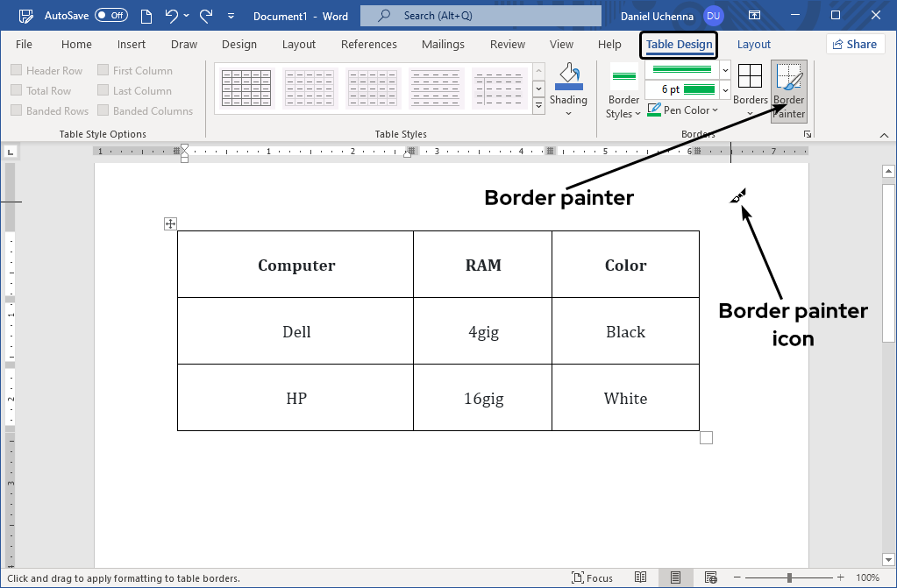Click the Redo icon

204,15
